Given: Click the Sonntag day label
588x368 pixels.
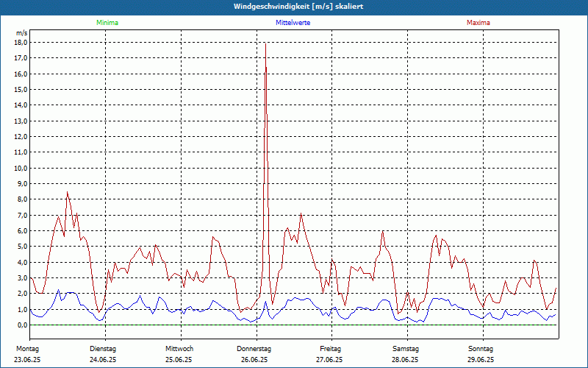Looking at the screenshot, I should click(x=481, y=349).
